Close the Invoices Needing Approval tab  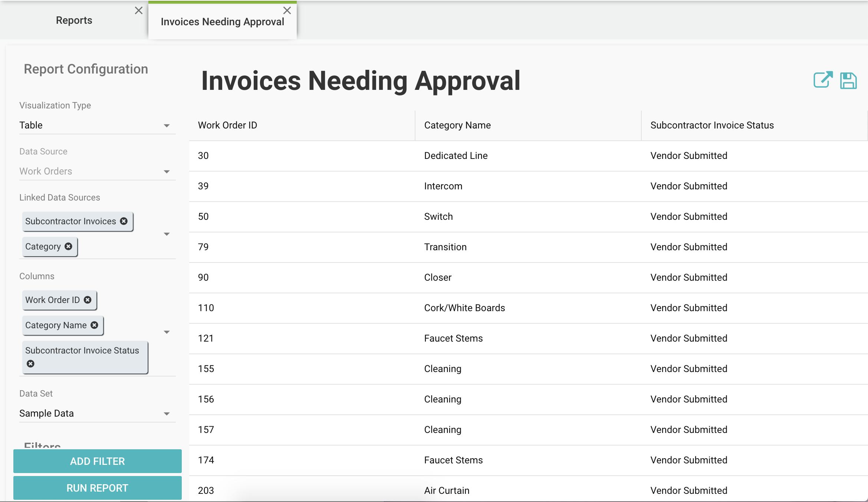point(287,10)
